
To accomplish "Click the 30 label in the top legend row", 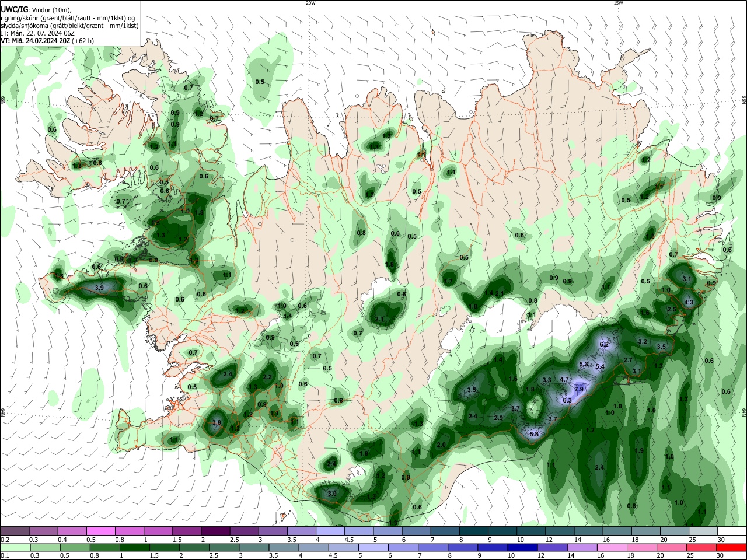I will click(x=721, y=540).
